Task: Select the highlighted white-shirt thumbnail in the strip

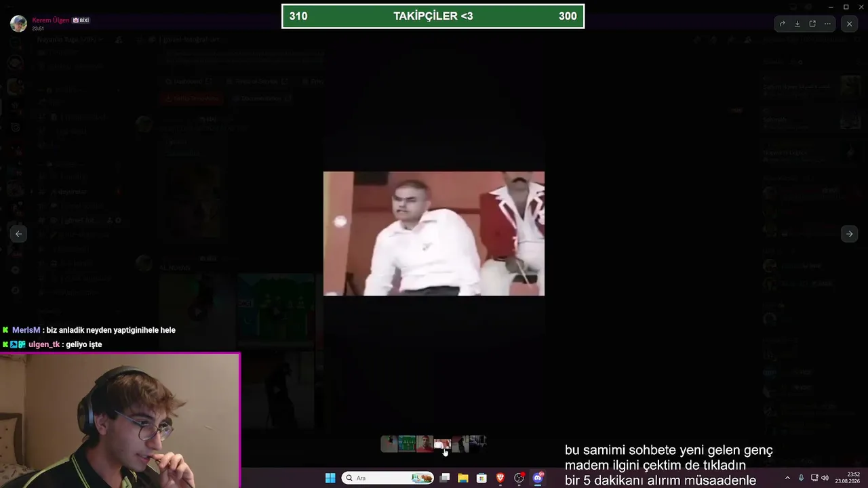Action: (x=442, y=444)
